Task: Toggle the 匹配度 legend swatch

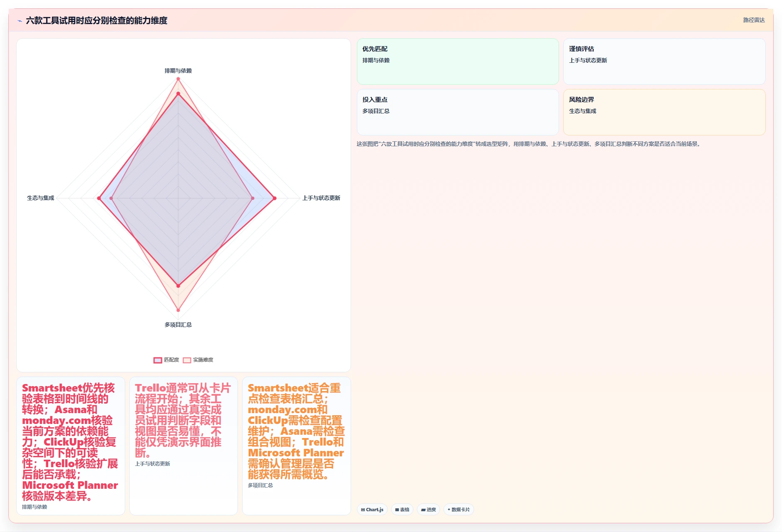Action: tap(158, 360)
